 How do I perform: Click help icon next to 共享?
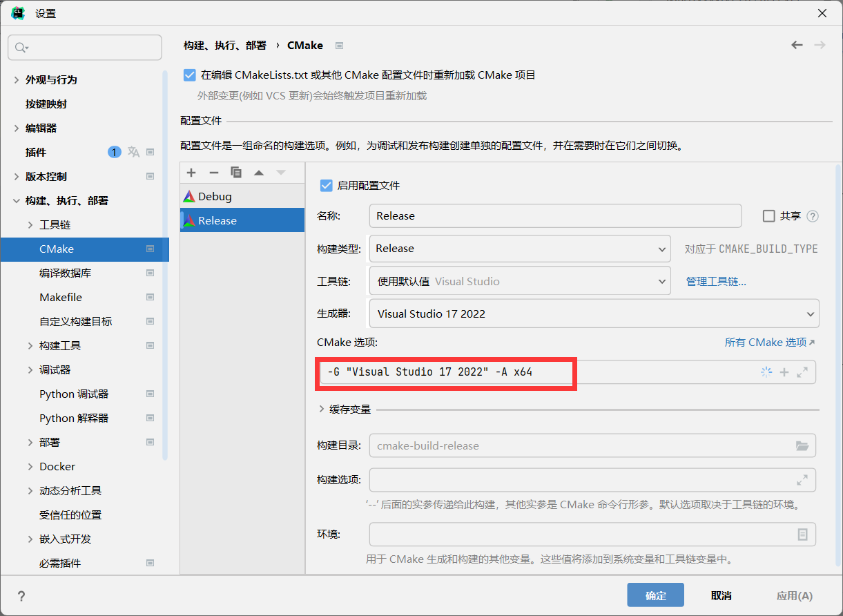(813, 216)
